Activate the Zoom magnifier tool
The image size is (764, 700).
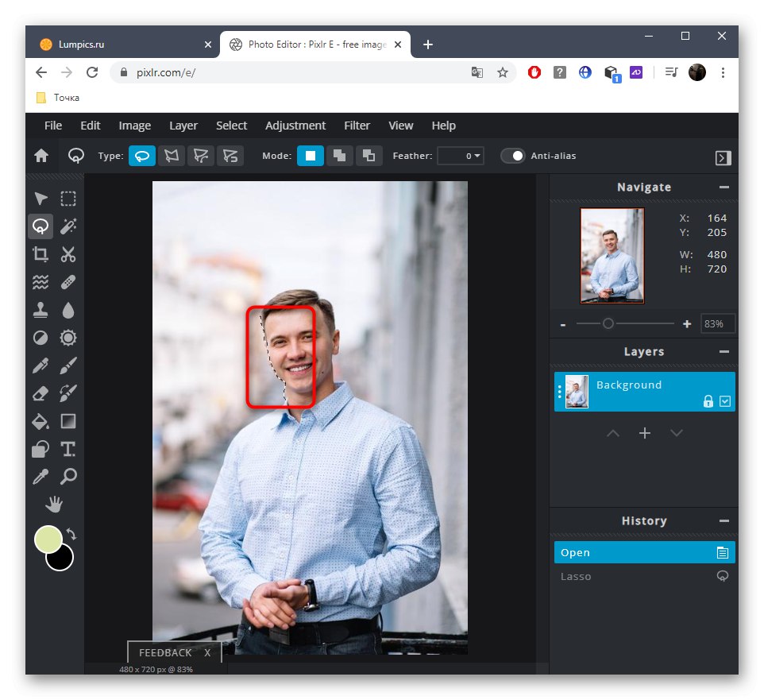click(x=68, y=477)
